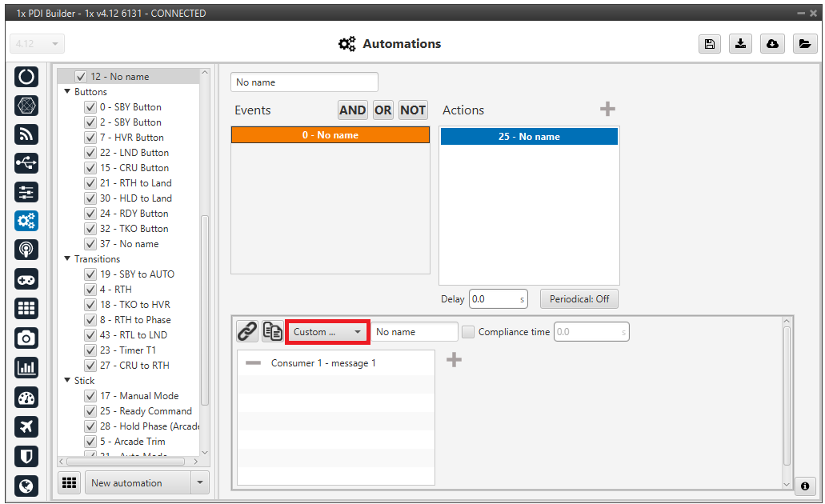Open the New automation dropdown arrow
The image size is (825, 504).
(199, 483)
